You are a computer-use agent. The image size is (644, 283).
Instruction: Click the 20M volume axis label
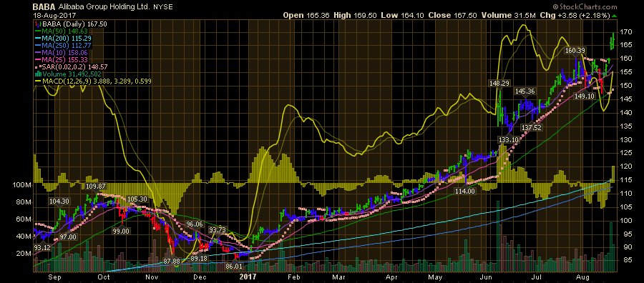coord(23,253)
